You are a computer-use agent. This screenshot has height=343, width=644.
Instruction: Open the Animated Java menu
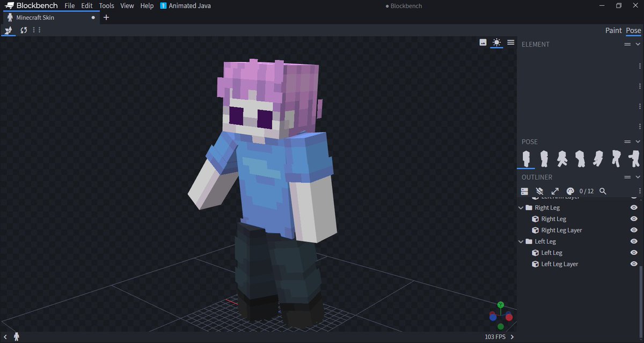(x=186, y=5)
